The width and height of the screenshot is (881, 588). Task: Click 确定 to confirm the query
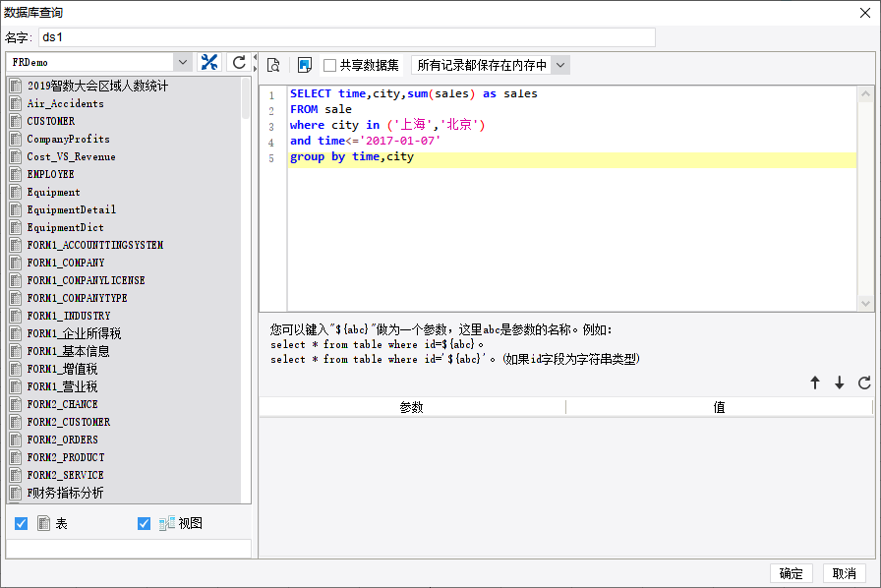coord(792,573)
